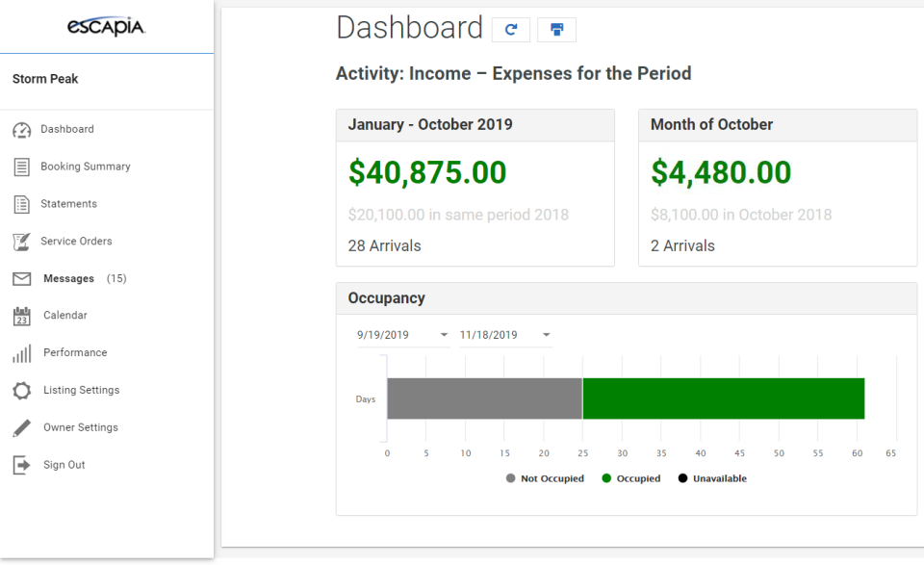This screenshot has width=924, height=565.
Task: Toggle the Occupied legend entry
Action: pyautogui.click(x=631, y=479)
